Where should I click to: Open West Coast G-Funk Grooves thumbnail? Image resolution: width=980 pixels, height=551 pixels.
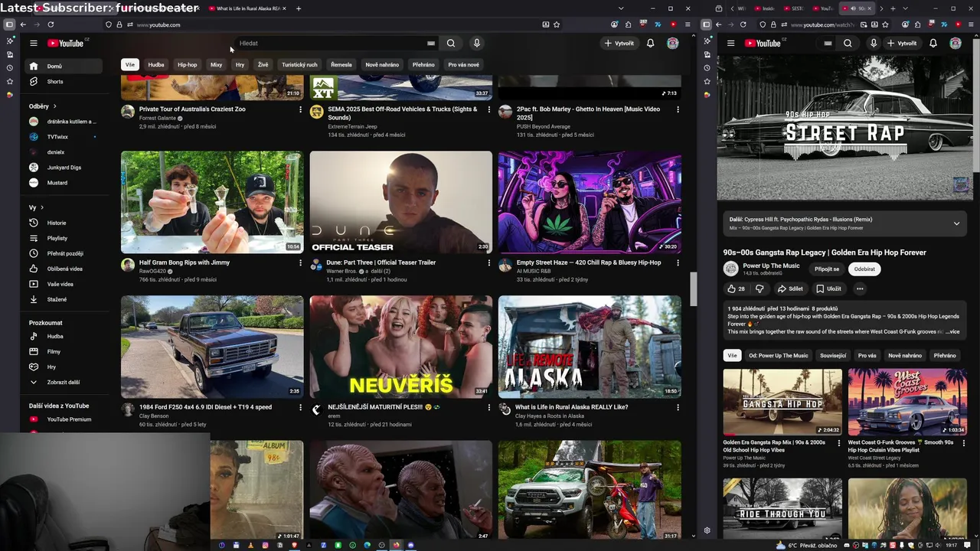tap(907, 403)
